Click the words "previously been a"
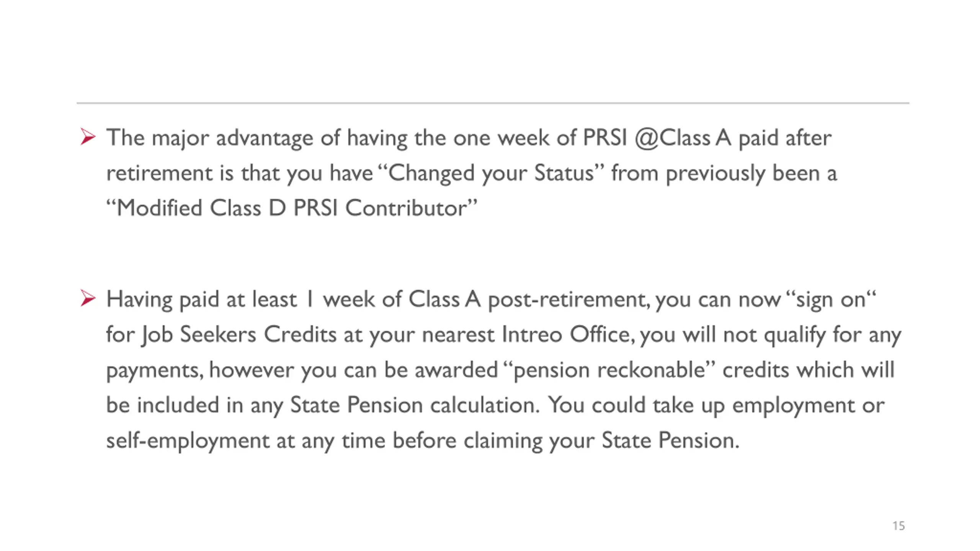The height and width of the screenshot is (551, 980). pyautogui.click(x=751, y=173)
